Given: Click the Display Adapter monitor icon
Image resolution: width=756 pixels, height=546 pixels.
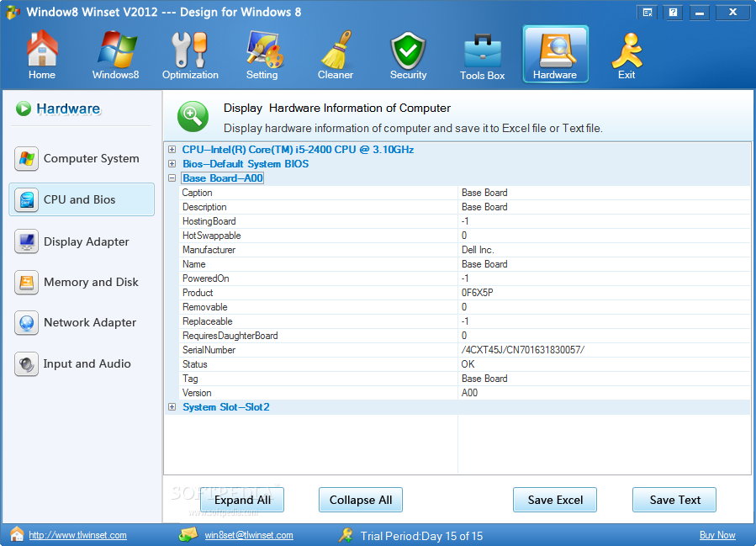Looking at the screenshot, I should [26, 241].
